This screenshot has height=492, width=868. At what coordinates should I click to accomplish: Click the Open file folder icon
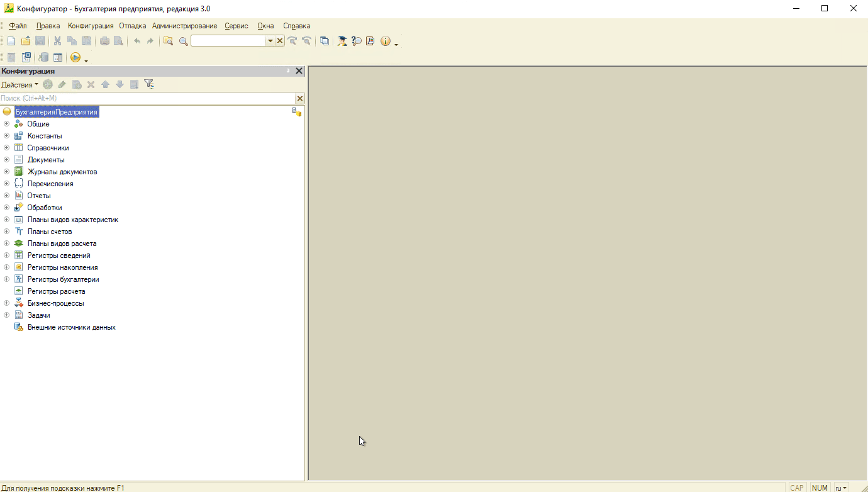pyautogui.click(x=26, y=41)
